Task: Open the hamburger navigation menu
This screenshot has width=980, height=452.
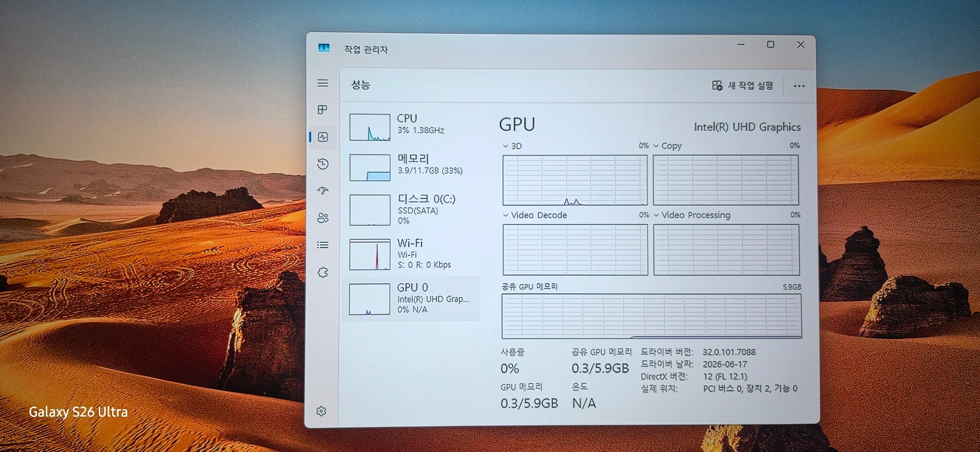Action: pyautogui.click(x=323, y=83)
